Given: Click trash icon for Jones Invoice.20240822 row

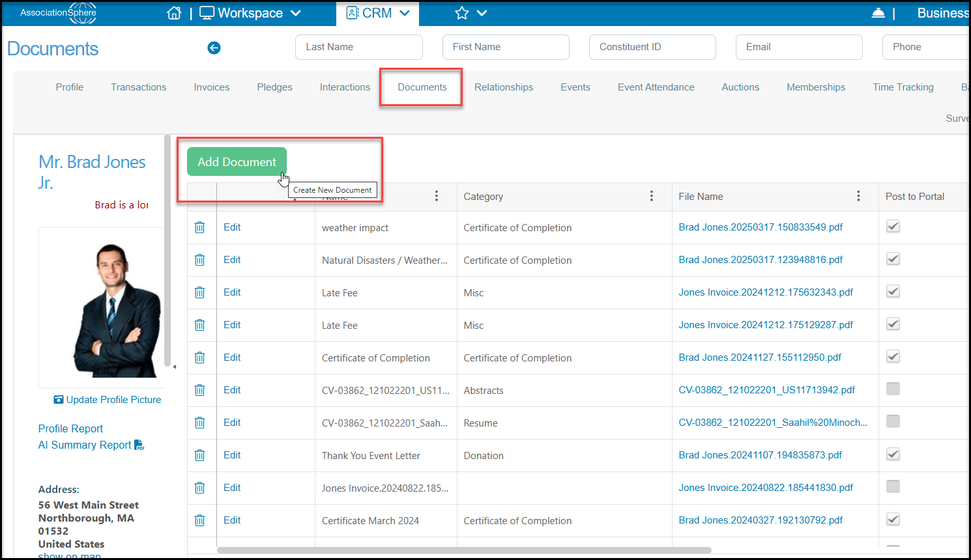Looking at the screenshot, I should pos(200,488).
